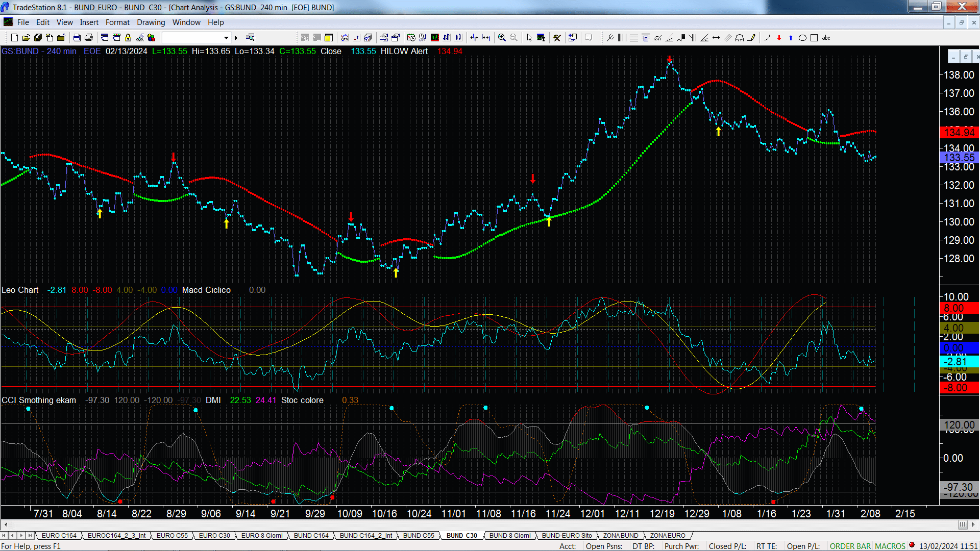Select the pencil trendline drawing tool
The height and width of the screenshot is (551, 980).
tap(751, 37)
